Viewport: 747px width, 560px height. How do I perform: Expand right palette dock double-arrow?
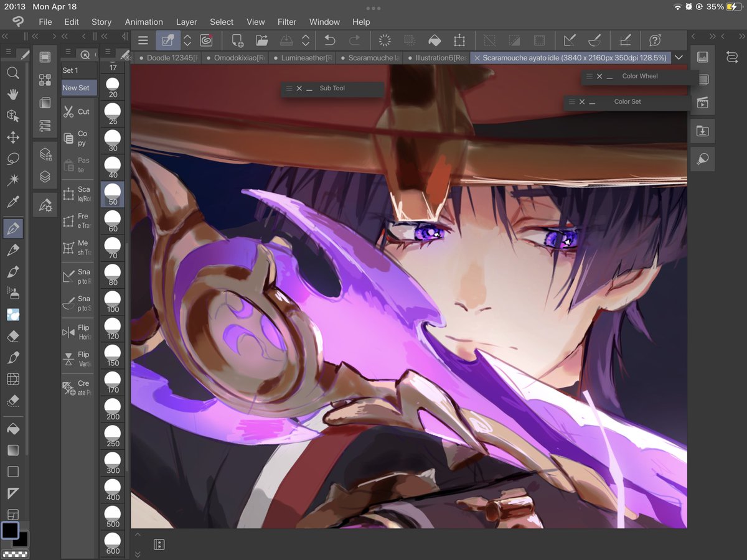coord(712,37)
